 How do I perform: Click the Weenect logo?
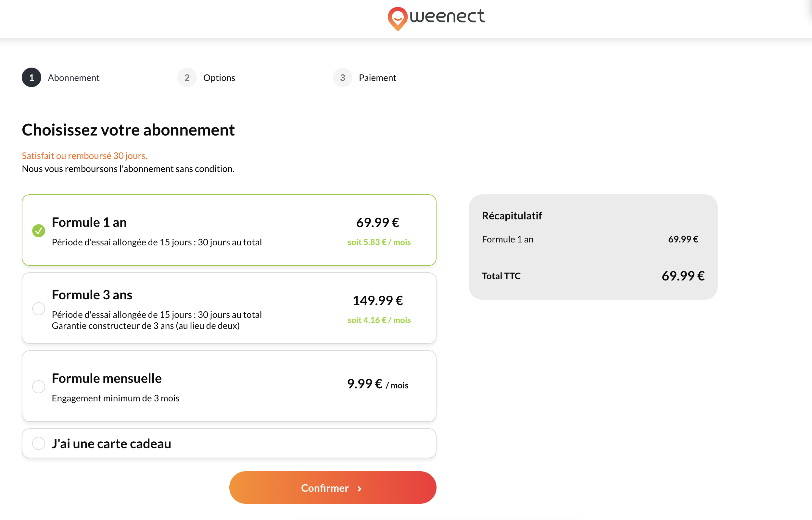pyautogui.click(x=436, y=18)
